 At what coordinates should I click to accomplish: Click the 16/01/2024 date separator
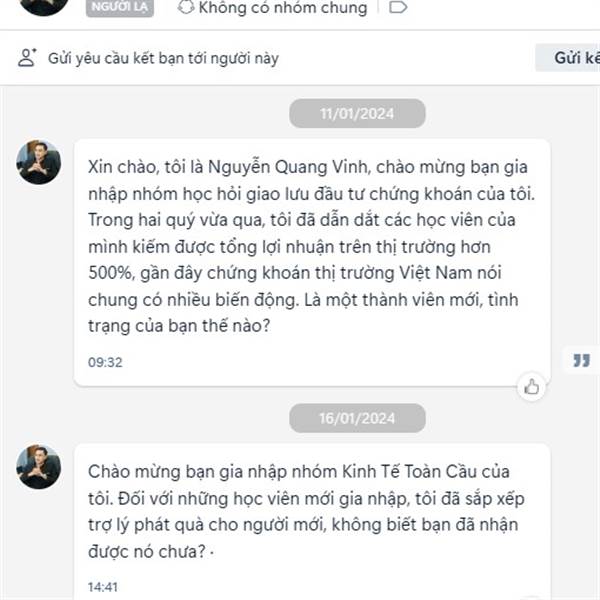[x=357, y=418]
